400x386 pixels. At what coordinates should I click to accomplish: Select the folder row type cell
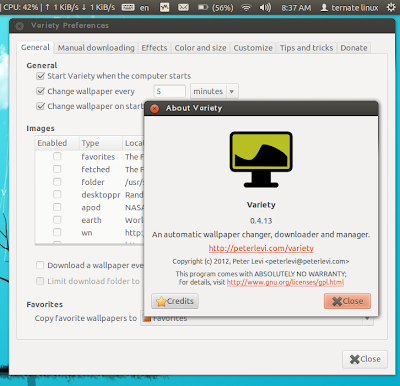(93, 182)
